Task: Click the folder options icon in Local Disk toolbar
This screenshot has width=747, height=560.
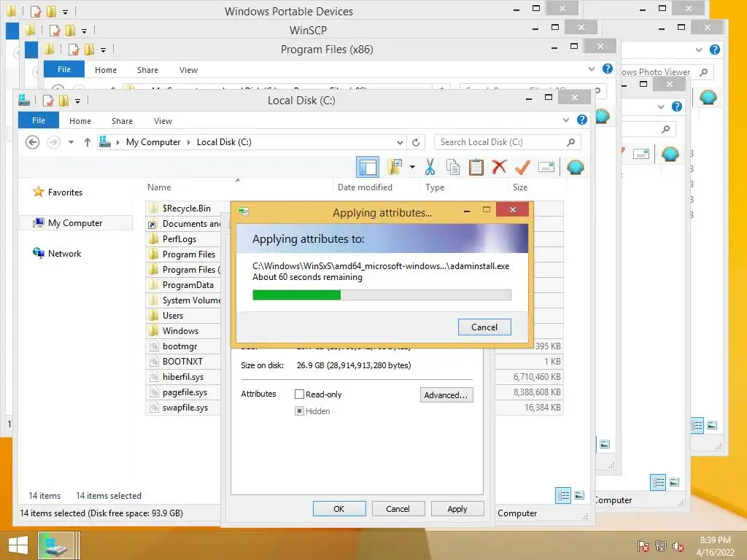Action: [x=395, y=167]
